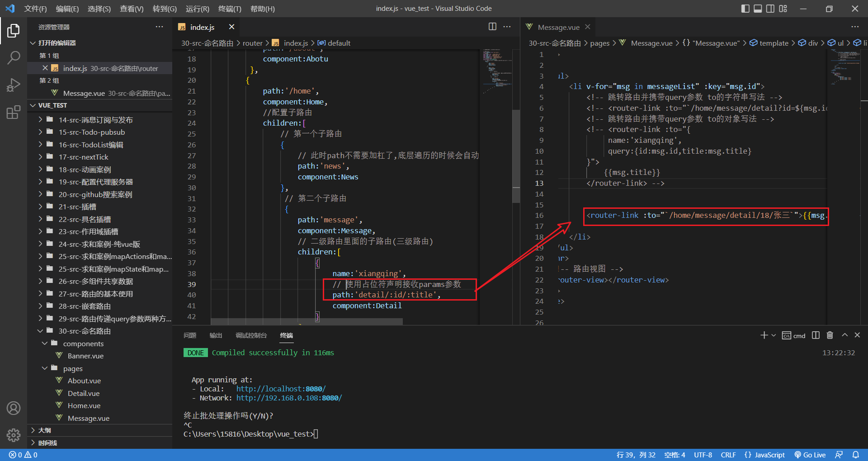The width and height of the screenshot is (868, 461).
Task: Open the 查看(V) menu
Action: [x=132, y=9]
